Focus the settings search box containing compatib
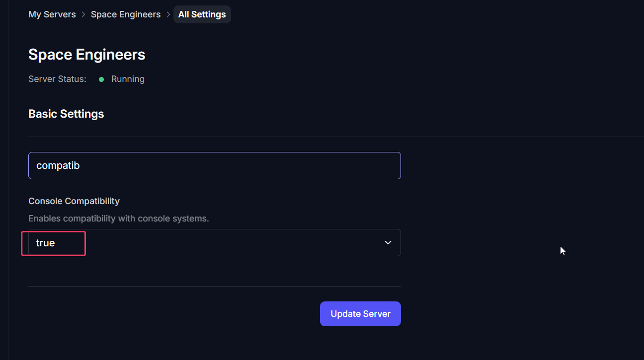644x360 pixels. click(x=215, y=165)
